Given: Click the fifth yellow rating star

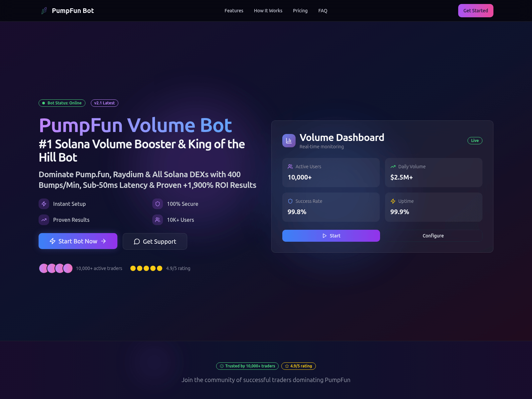Looking at the screenshot, I should pos(160,268).
